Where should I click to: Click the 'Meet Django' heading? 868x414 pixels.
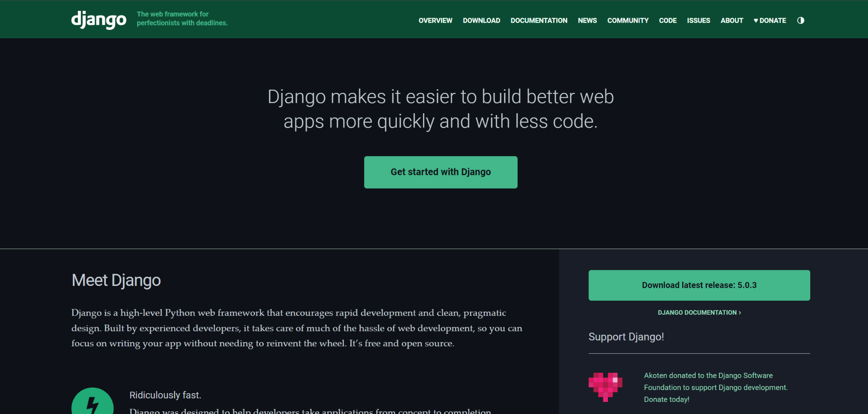116,280
